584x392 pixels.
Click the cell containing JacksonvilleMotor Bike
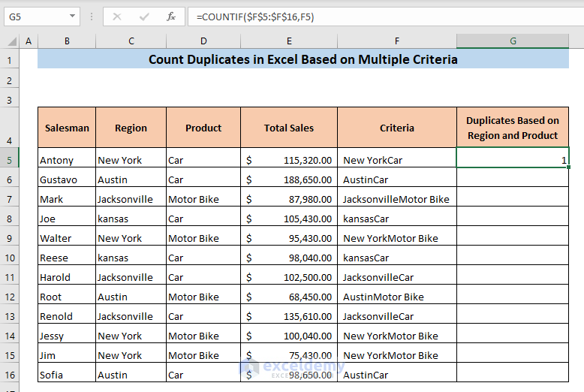coord(396,199)
